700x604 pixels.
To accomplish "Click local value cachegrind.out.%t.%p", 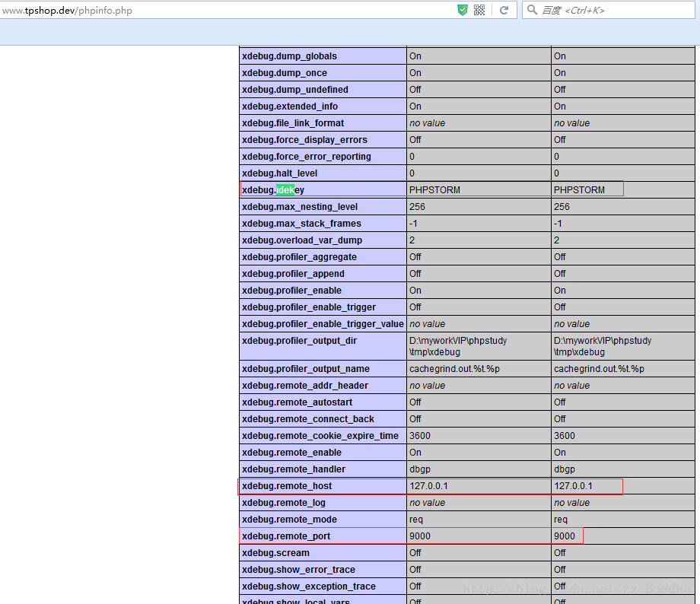I will (454, 369).
